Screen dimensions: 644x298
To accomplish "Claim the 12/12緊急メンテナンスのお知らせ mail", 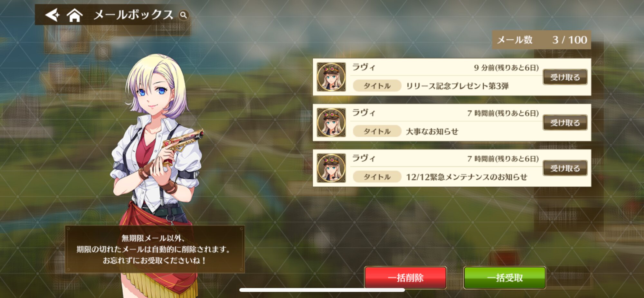I will [565, 168].
